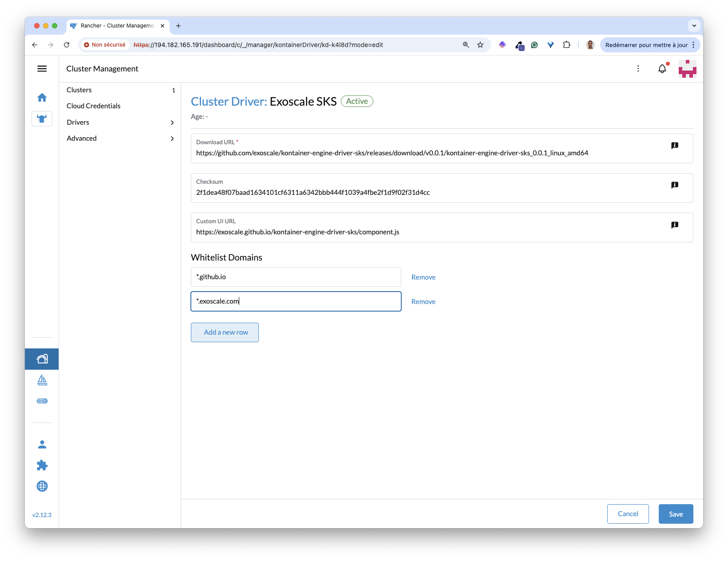The height and width of the screenshot is (561, 728).
Task: Remove the *.github.io whitelist domain
Action: click(x=423, y=277)
